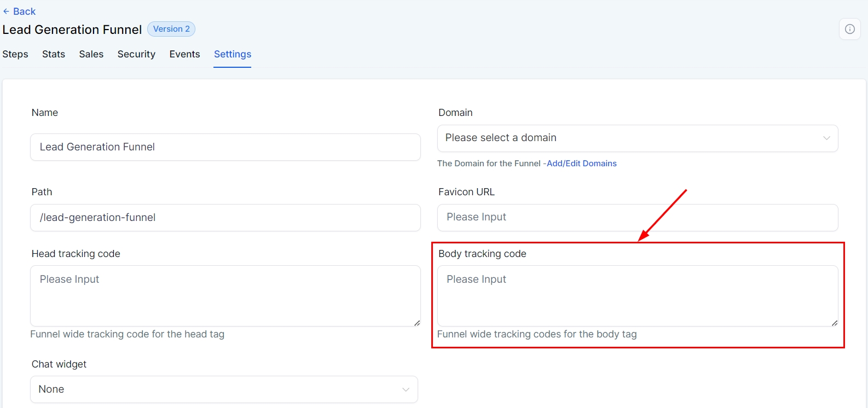Screen dimensions: 868x408
Task: Click inside the Body tracking code textarea
Action: click(637, 295)
